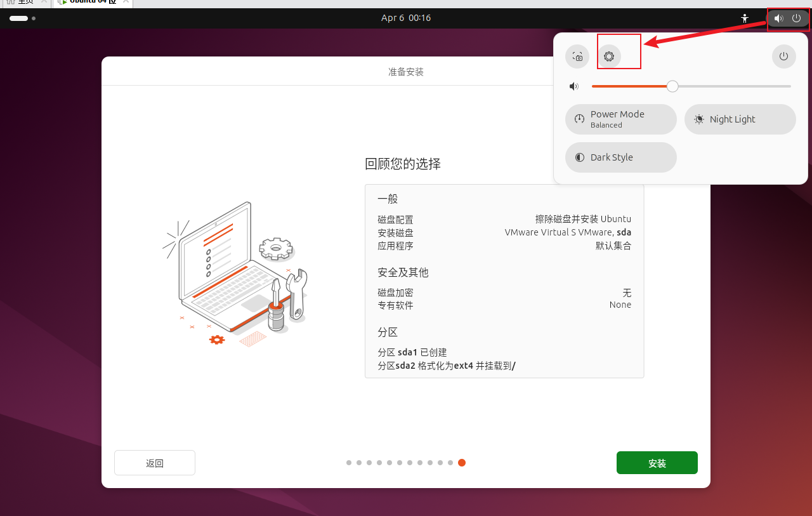The image size is (812, 516).
Task: Select the None value for 专有软件
Action: (x=620, y=305)
